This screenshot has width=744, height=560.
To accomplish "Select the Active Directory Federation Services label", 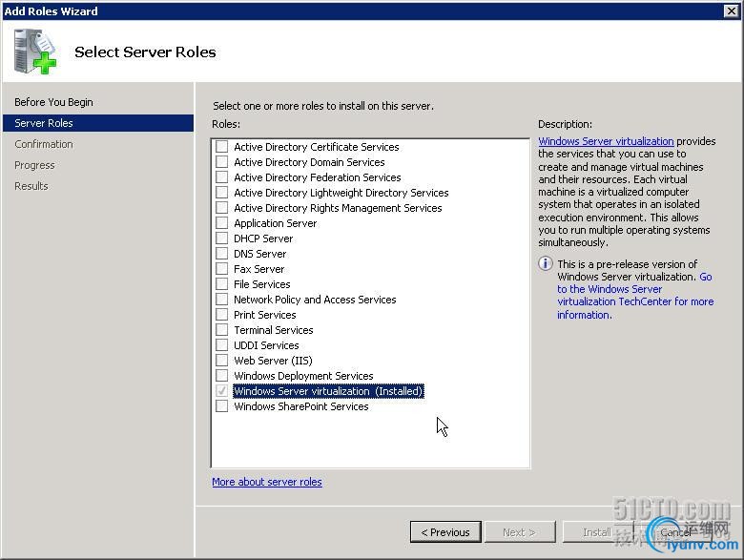I will point(318,177).
